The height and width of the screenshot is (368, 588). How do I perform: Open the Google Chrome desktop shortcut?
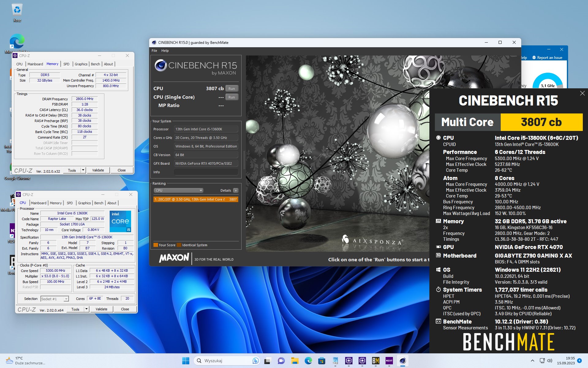[17, 171]
